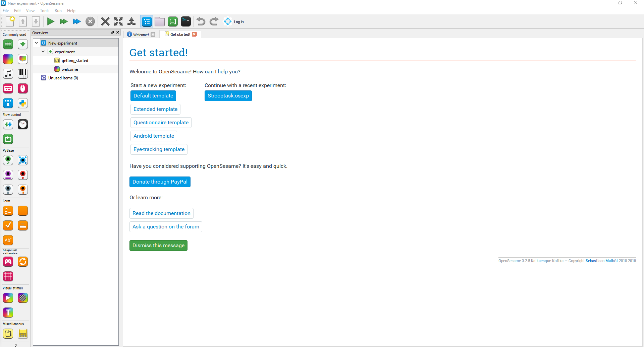Image resolution: width=644 pixels, height=347 pixels.
Task: Toggle the Variable inspector bracket icon
Action: coord(173,21)
